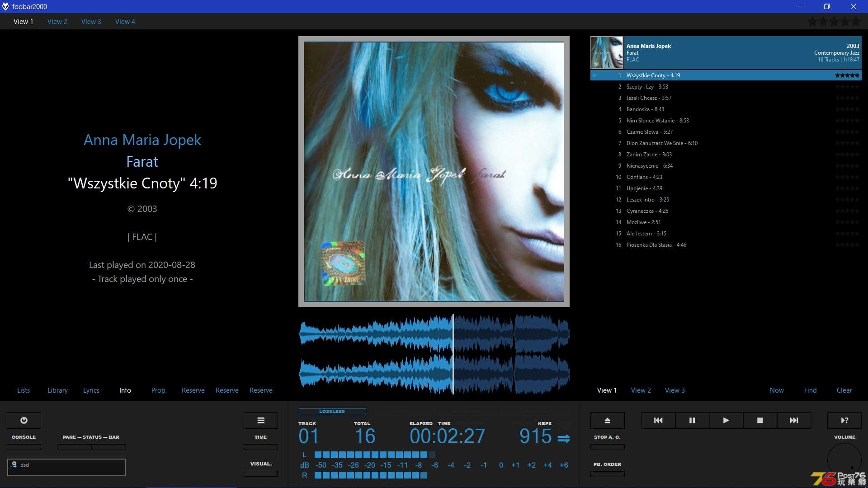
Task: Switch to View 4 in the top bar
Action: click(125, 21)
